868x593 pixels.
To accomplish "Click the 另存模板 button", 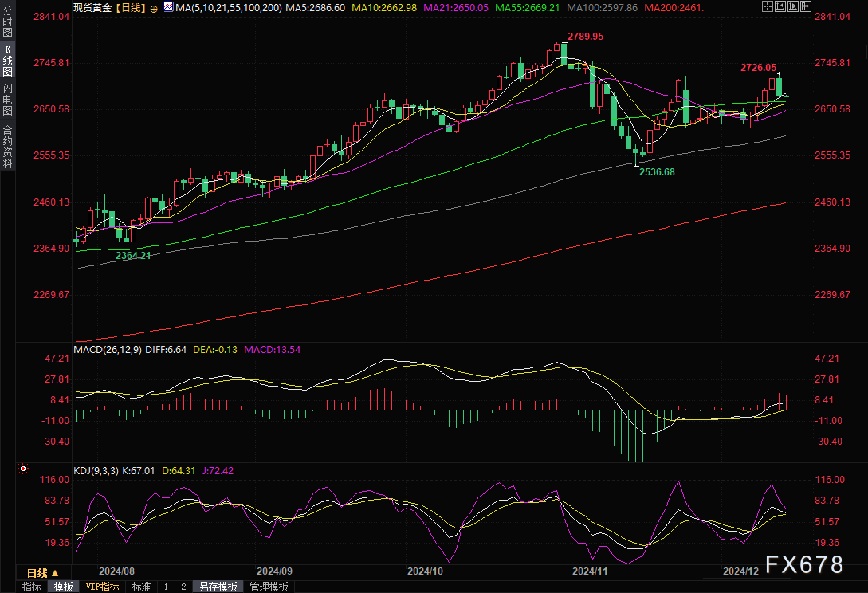I will tap(218, 587).
